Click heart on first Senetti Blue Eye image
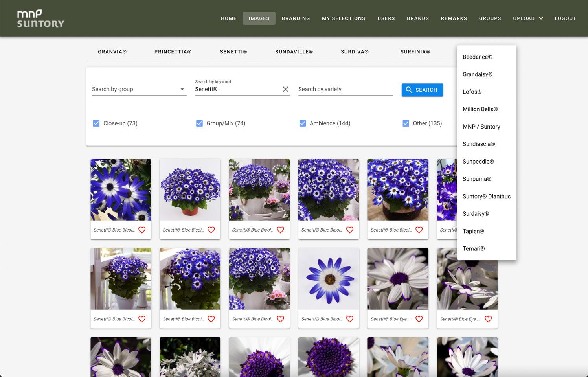This screenshot has width=588, height=377. pyautogui.click(x=419, y=319)
